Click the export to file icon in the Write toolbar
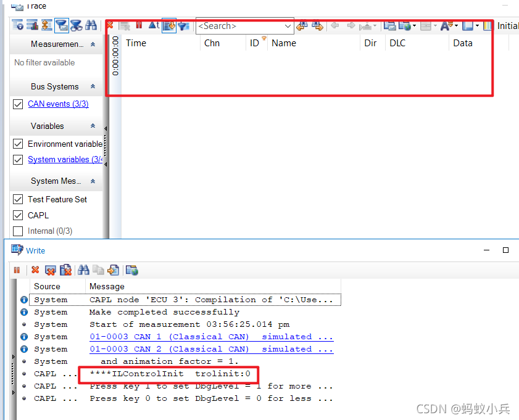The height and width of the screenshot is (420, 519). pyautogui.click(x=114, y=270)
